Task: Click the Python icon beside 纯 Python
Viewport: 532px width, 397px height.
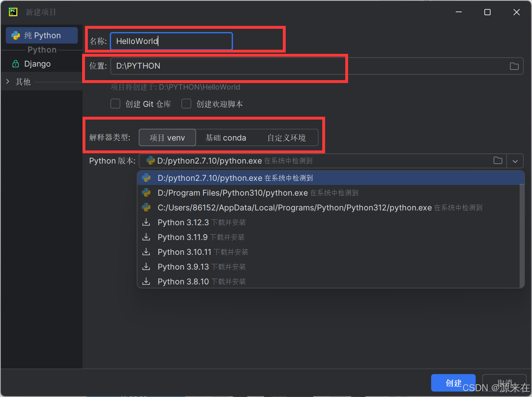Action: [16, 35]
